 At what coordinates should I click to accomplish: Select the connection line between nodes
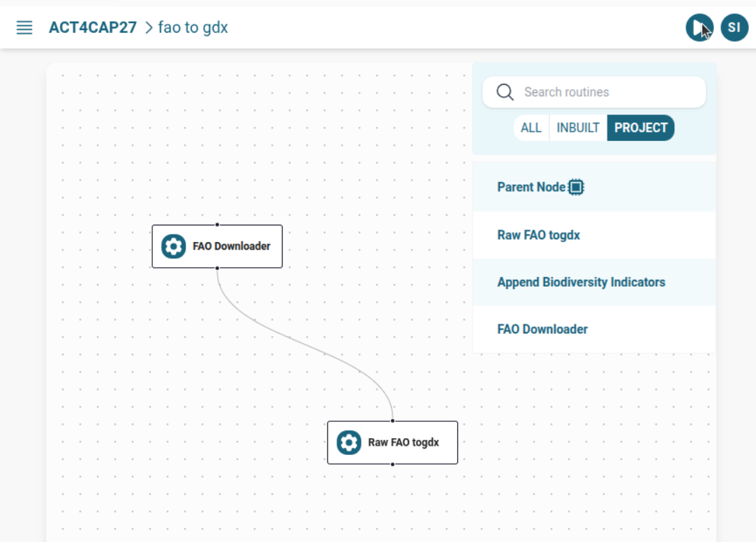(x=305, y=344)
